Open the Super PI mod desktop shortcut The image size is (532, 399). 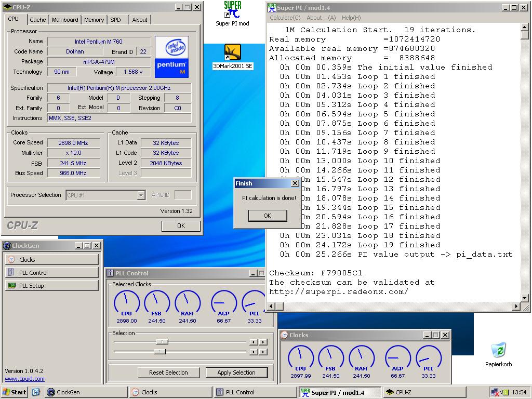(232, 10)
